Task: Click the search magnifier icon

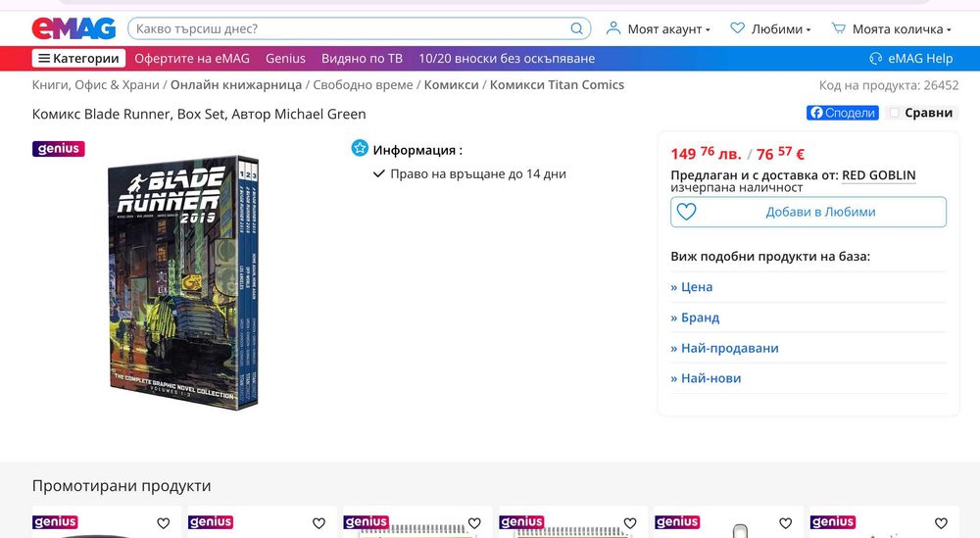Action: coord(576,28)
